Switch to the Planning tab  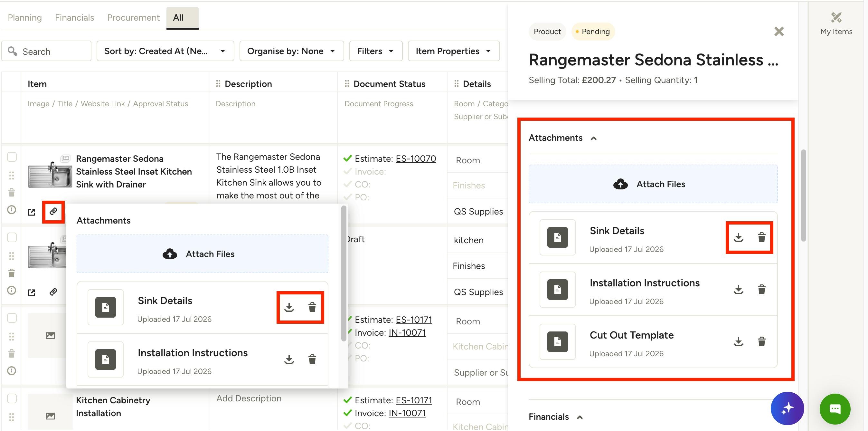click(x=24, y=17)
